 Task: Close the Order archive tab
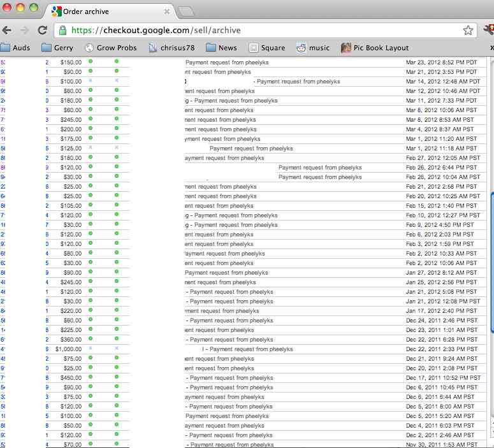[167, 11]
